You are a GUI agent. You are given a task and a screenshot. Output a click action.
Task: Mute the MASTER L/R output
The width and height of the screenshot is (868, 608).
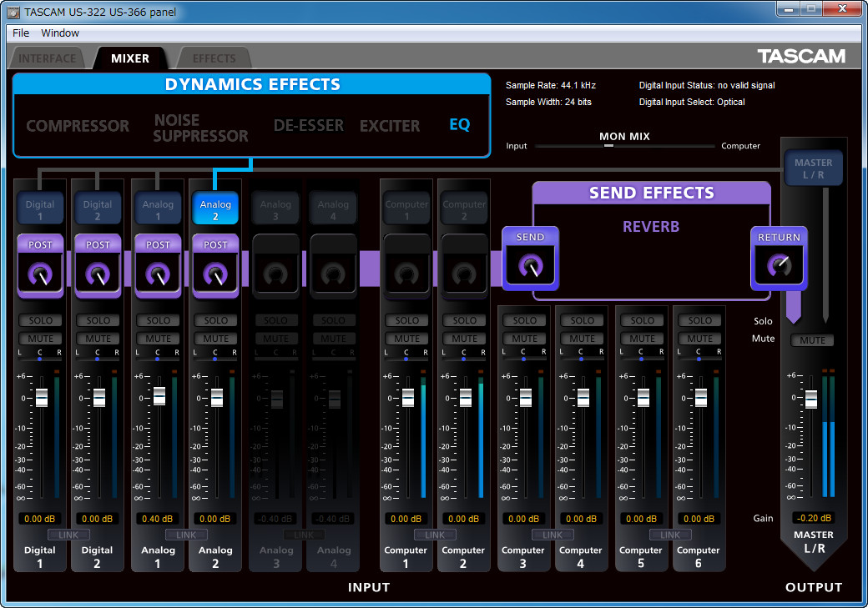click(812, 340)
